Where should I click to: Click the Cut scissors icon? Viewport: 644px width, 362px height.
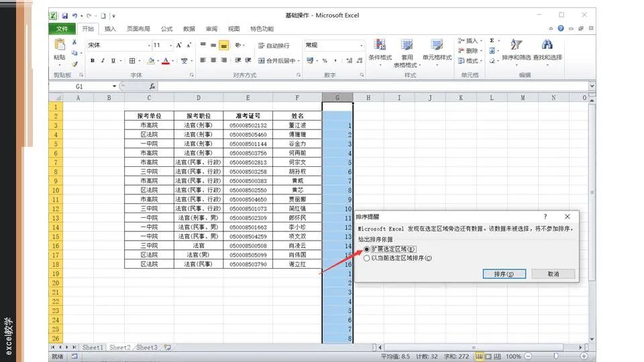point(74,42)
